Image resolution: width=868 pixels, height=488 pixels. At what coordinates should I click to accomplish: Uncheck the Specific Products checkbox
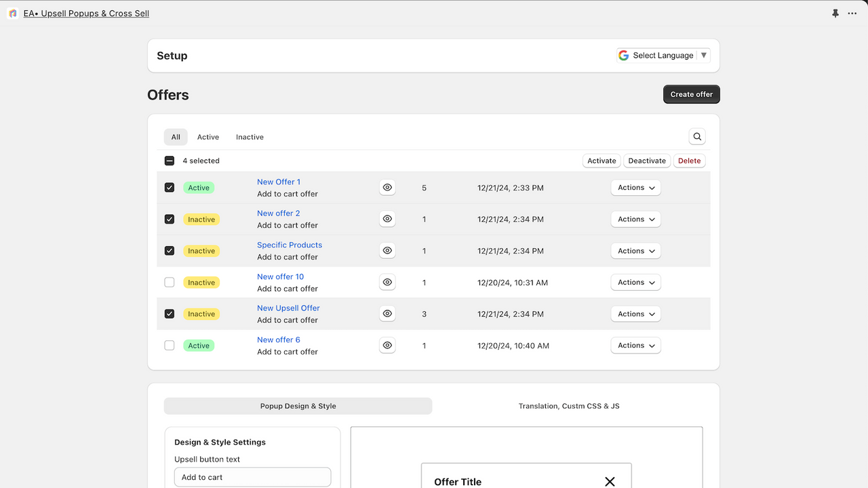170,251
